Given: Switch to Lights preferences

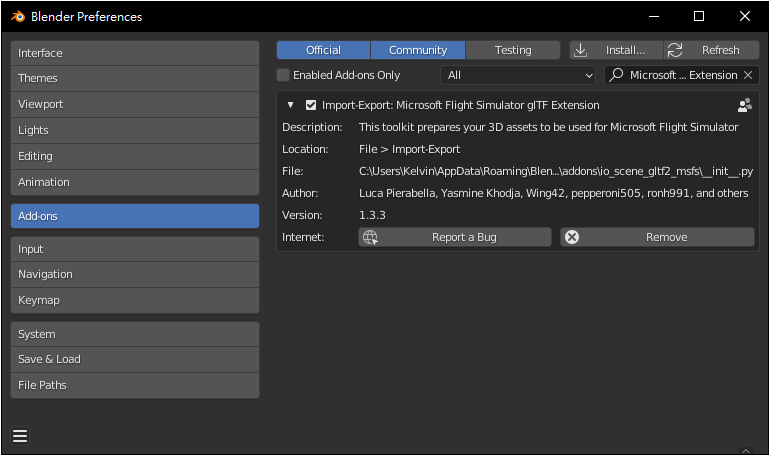Looking at the screenshot, I should (135, 131).
